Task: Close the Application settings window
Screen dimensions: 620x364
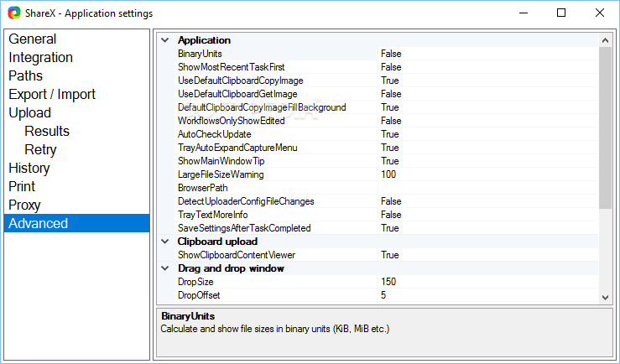Action: [x=599, y=13]
